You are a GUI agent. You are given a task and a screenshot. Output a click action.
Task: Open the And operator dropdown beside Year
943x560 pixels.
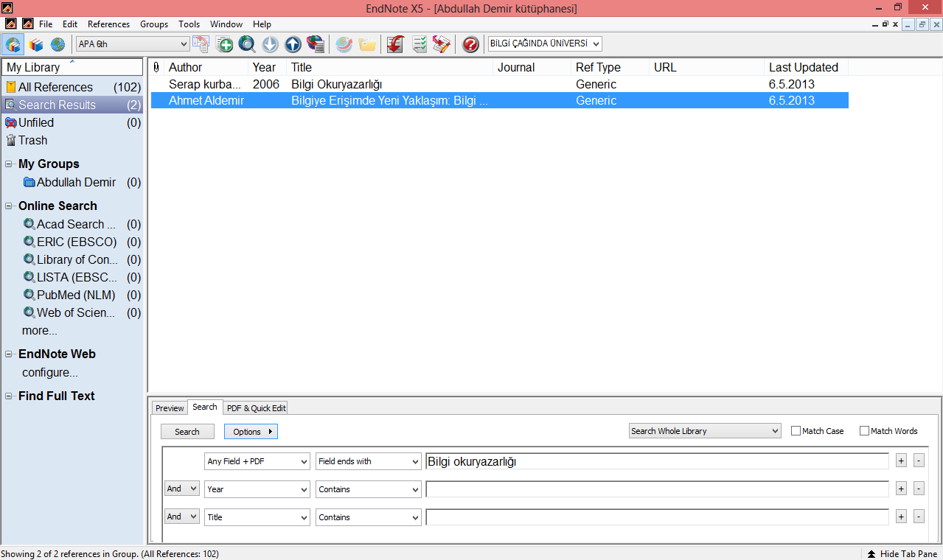(182, 489)
